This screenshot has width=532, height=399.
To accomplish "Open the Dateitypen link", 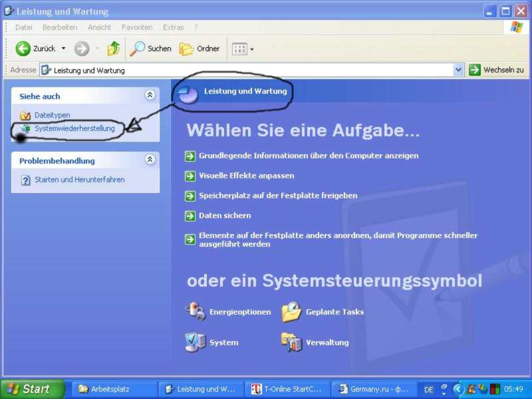I will click(x=53, y=115).
